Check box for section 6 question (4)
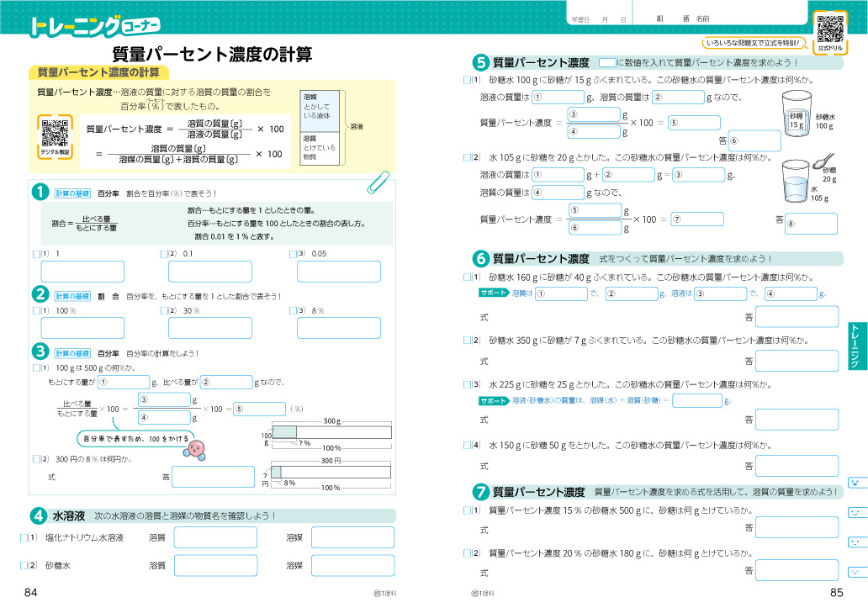 click(x=467, y=445)
